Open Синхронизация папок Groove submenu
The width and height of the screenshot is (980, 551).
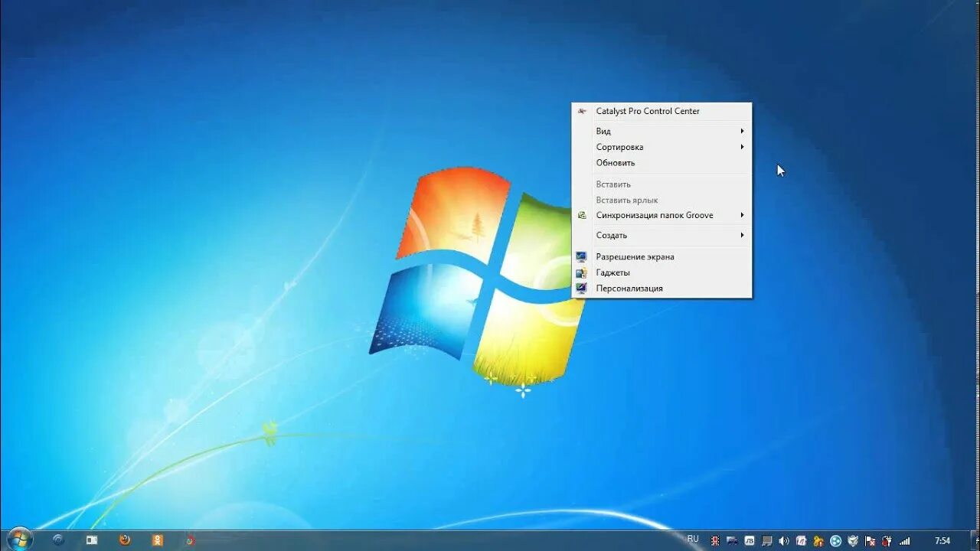pos(661,215)
